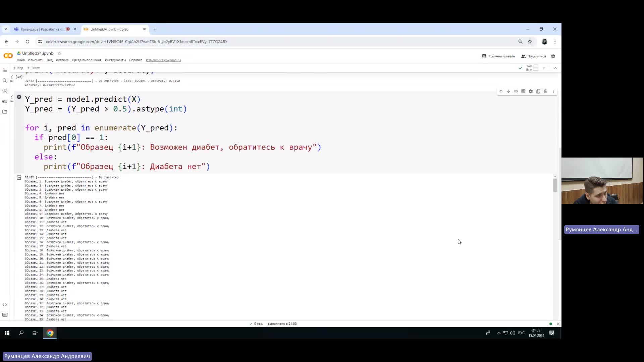Viewport: 644px width, 362px height.
Task: Open more cell actions menu
Action: tap(553, 91)
